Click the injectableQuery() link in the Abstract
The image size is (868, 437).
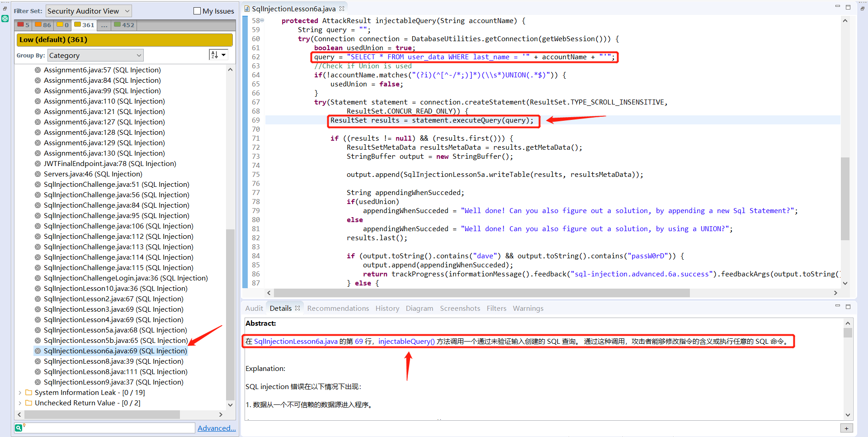click(x=406, y=341)
